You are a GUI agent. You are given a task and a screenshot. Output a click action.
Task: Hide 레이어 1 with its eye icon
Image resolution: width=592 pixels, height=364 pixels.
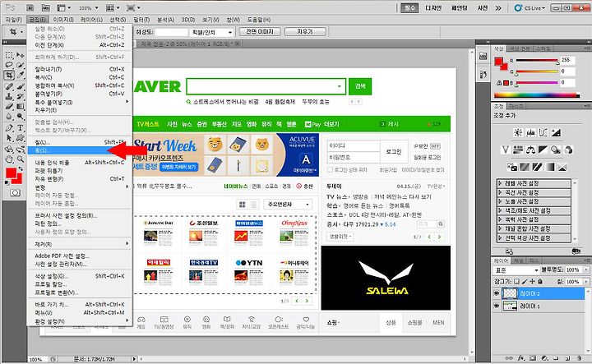[496, 306]
